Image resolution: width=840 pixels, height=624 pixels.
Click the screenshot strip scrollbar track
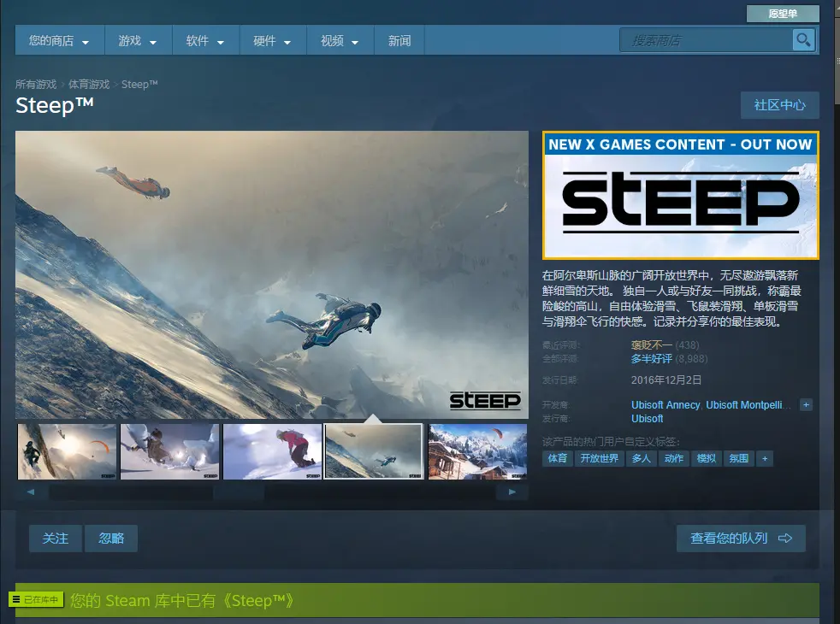(272, 492)
